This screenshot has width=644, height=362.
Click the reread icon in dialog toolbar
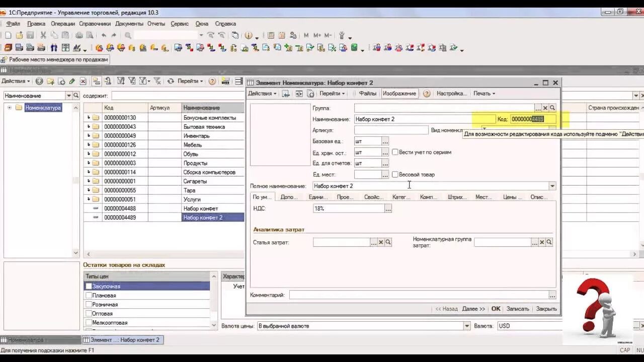(299, 94)
